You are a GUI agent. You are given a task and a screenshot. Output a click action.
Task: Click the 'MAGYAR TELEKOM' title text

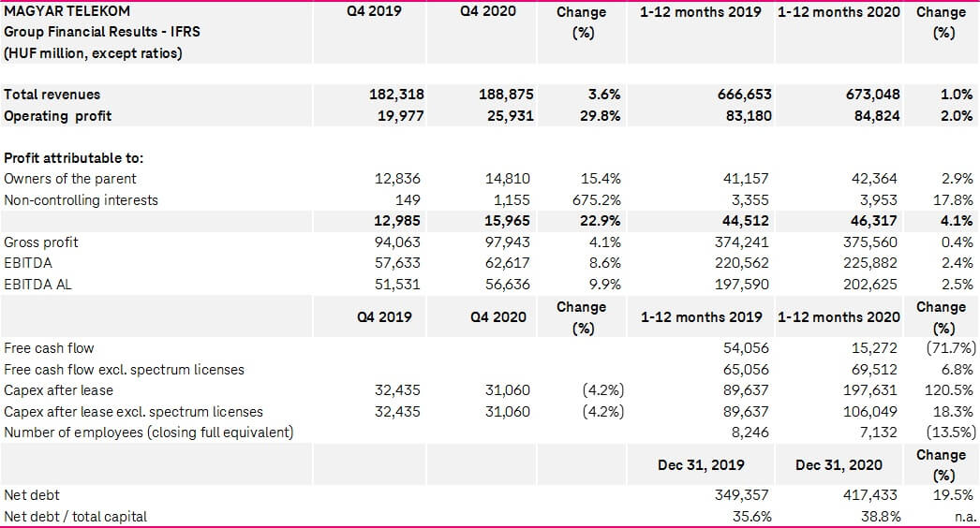coord(67,10)
